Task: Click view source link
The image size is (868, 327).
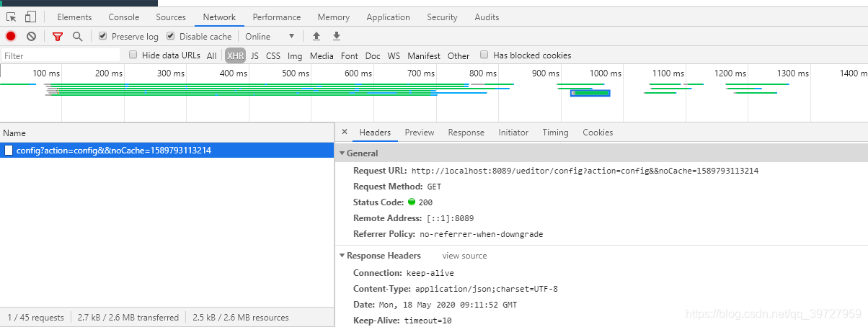Action: (464, 256)
